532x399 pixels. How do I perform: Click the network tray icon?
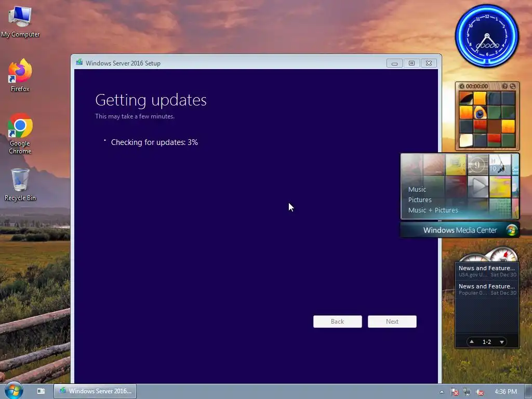click(467, 392)
